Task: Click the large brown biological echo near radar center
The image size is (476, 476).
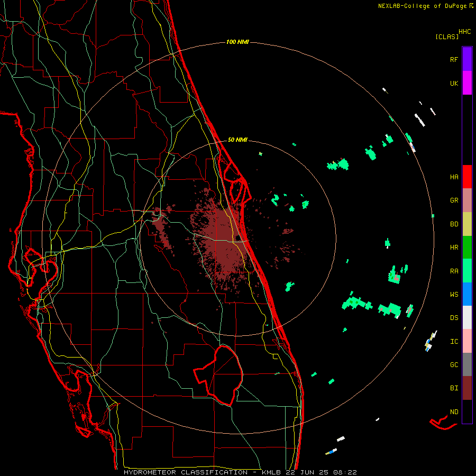Action: point(223,240)
